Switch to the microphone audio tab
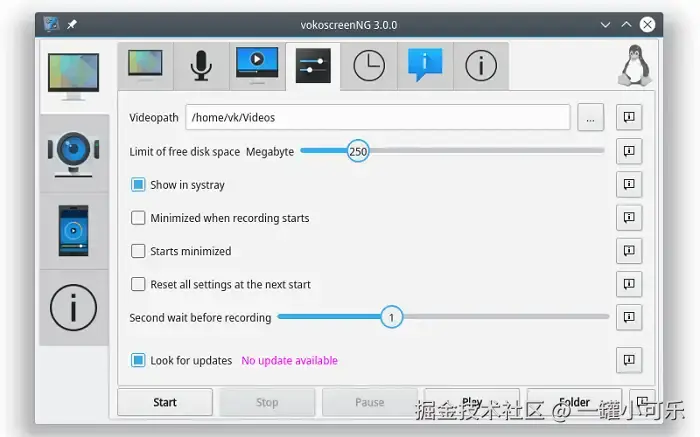Viewport: 700px width, 437px height. click(x=201, y=66)
